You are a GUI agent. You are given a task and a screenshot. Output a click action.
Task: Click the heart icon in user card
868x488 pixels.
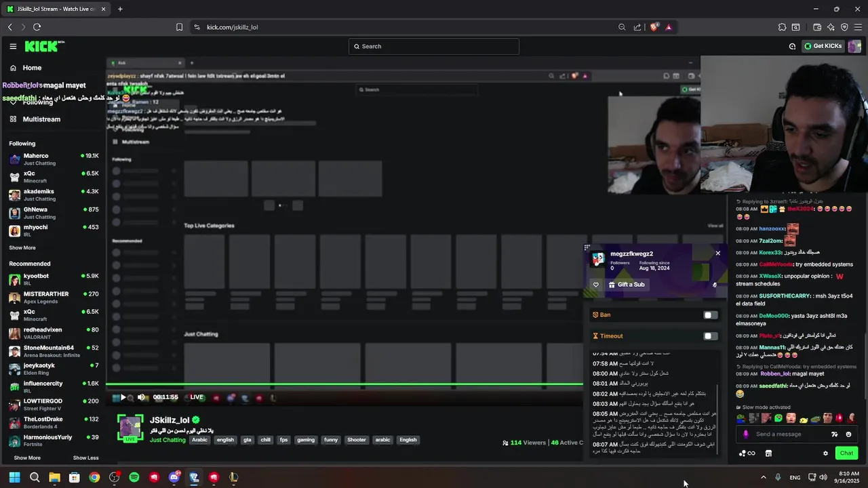point(596,285)
